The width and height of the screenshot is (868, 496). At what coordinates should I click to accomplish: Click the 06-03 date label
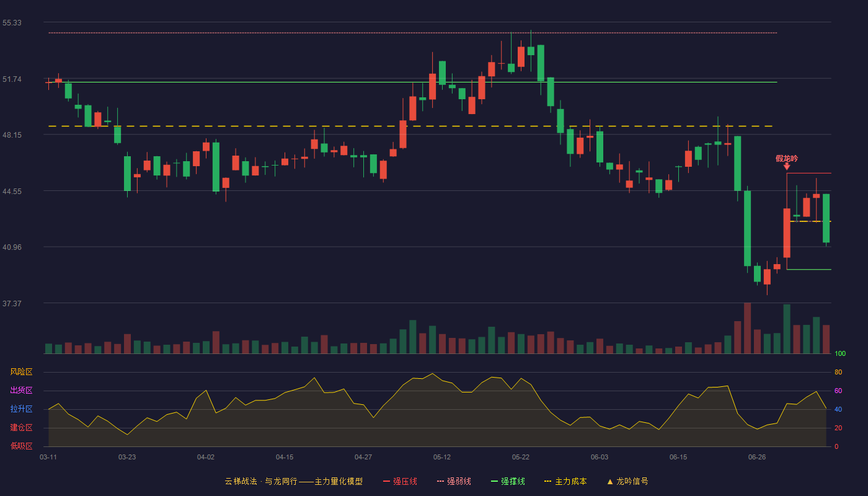tap(600, 457)
